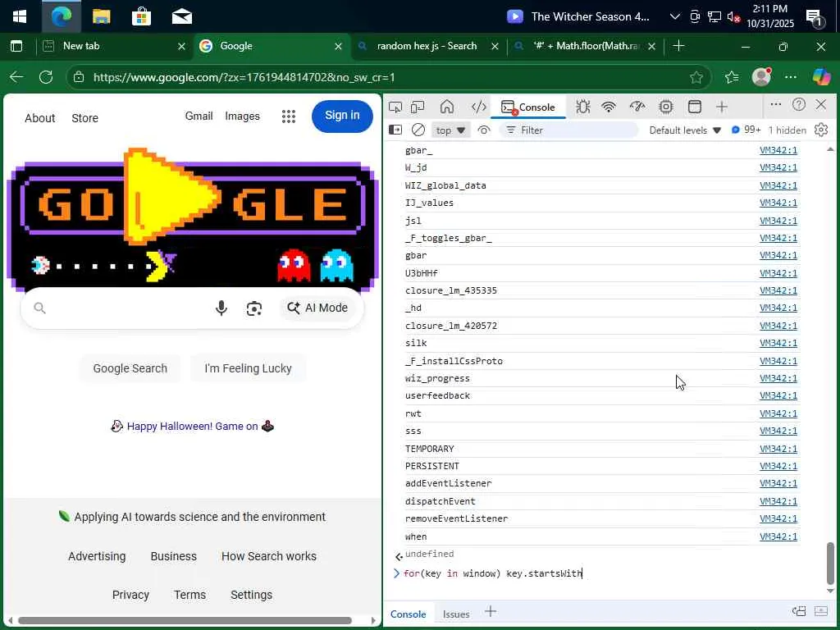Open the Application panel icon

[x=694, y=107]
